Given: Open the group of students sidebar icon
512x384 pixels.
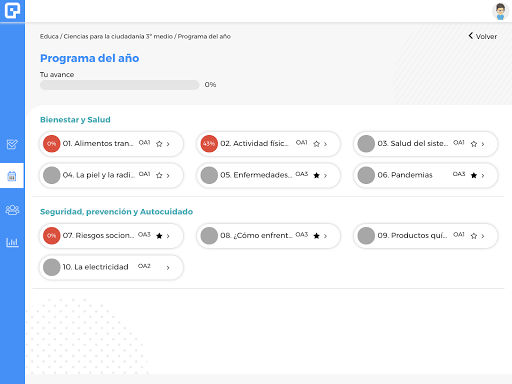Looking at the screenshot, I should pyautogui.click(x=12, y=210).
